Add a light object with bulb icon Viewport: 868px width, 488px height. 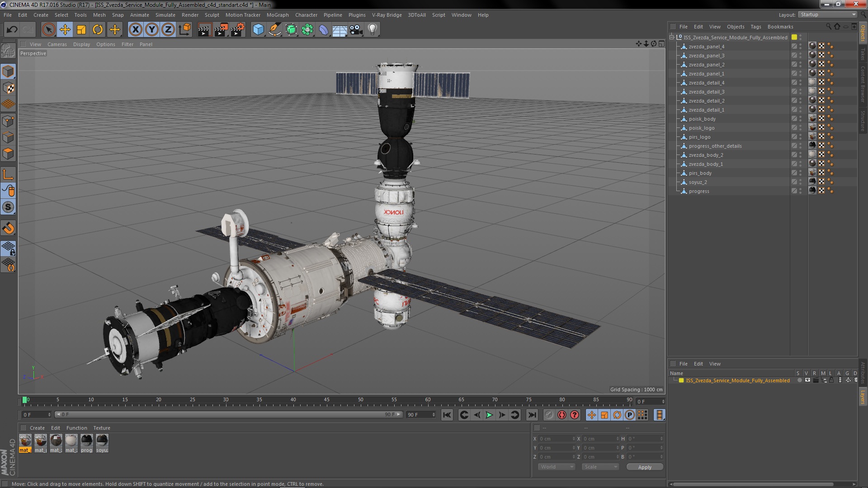click(x=373, y=30)
